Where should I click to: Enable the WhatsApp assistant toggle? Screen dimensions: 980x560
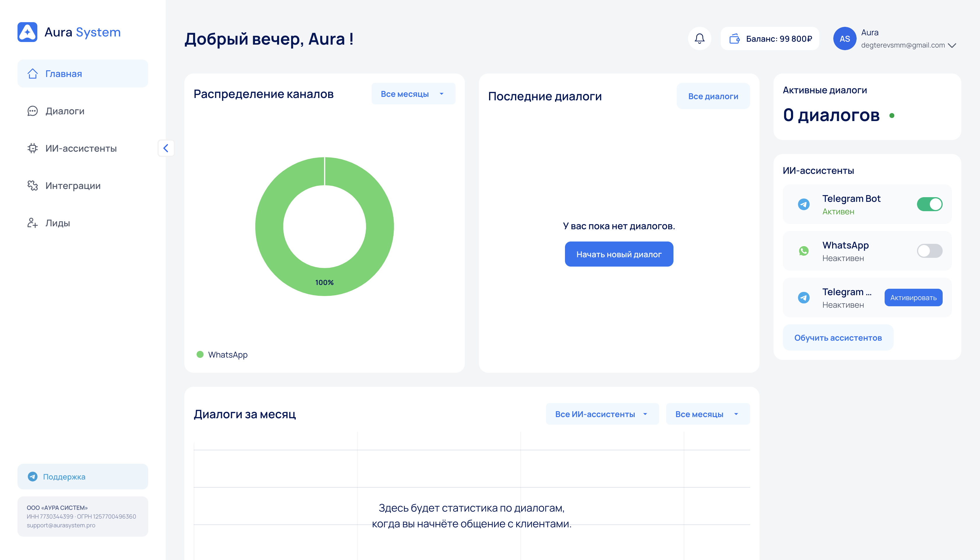(929, 251)
